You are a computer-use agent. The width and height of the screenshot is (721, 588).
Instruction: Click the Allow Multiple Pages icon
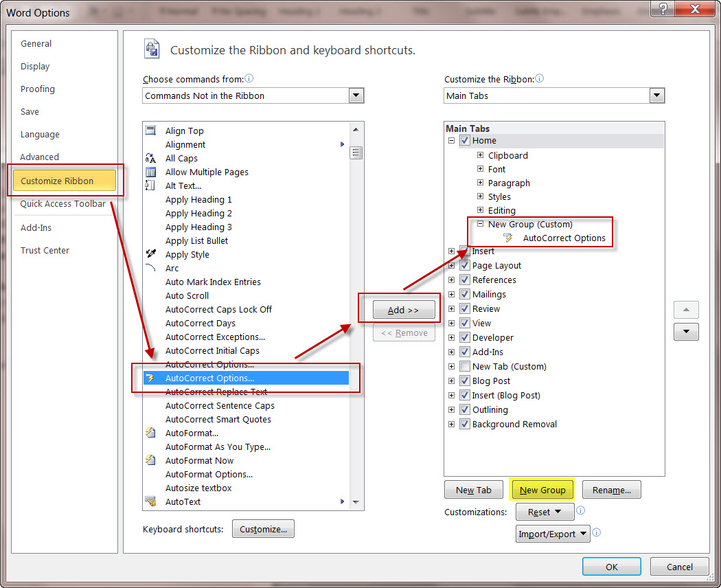tap(151, 172)
